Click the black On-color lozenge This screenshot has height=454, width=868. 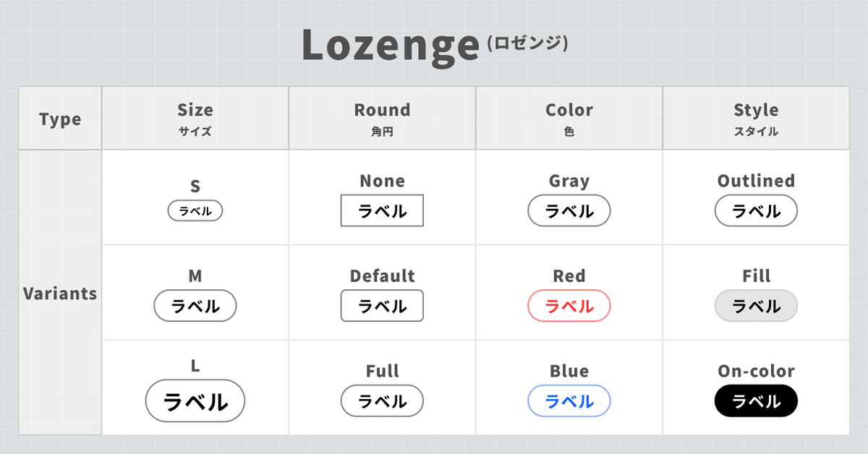[756, 401]
